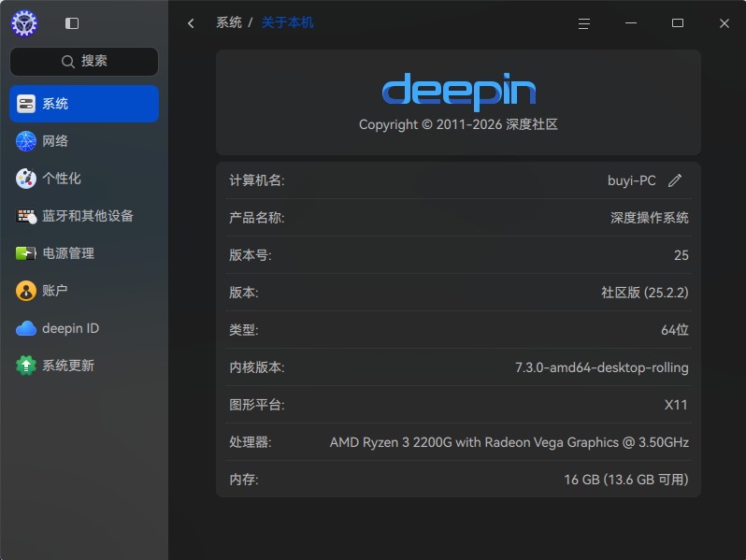Click the 计算机名 label

click(257, 180)
